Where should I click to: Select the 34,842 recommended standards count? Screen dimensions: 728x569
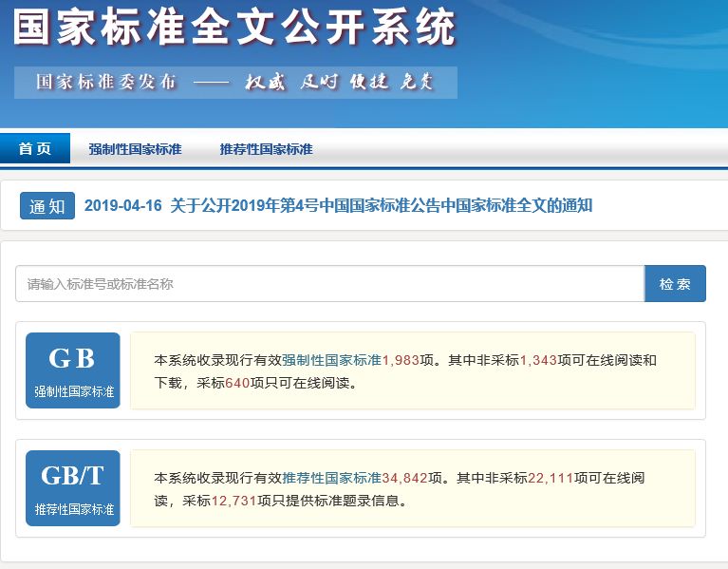click(x=405, y=478)
